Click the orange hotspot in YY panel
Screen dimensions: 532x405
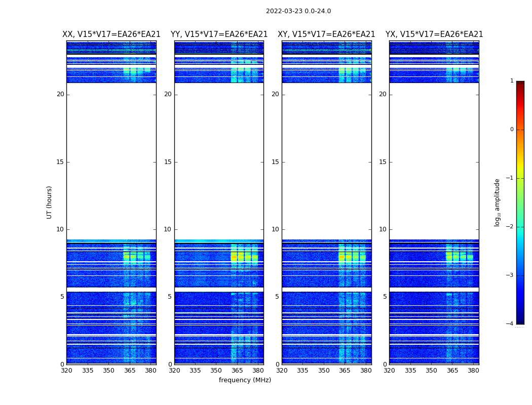click(234, 258)
